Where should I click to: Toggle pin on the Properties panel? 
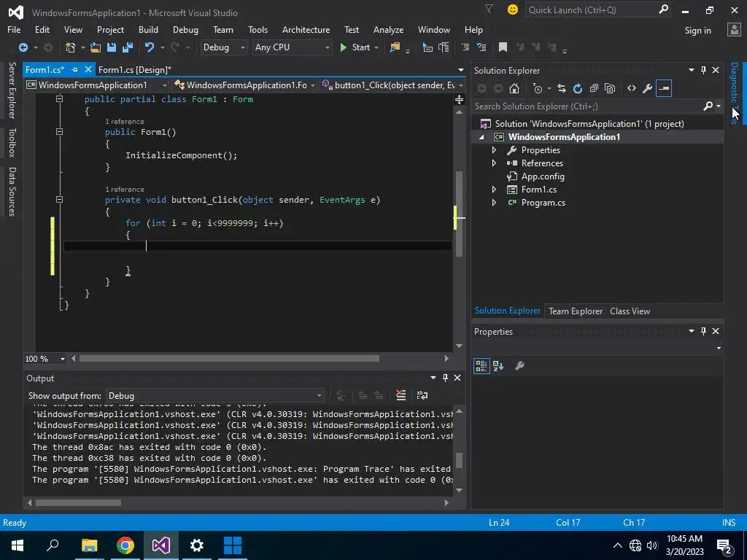click(x=704, y=331)
